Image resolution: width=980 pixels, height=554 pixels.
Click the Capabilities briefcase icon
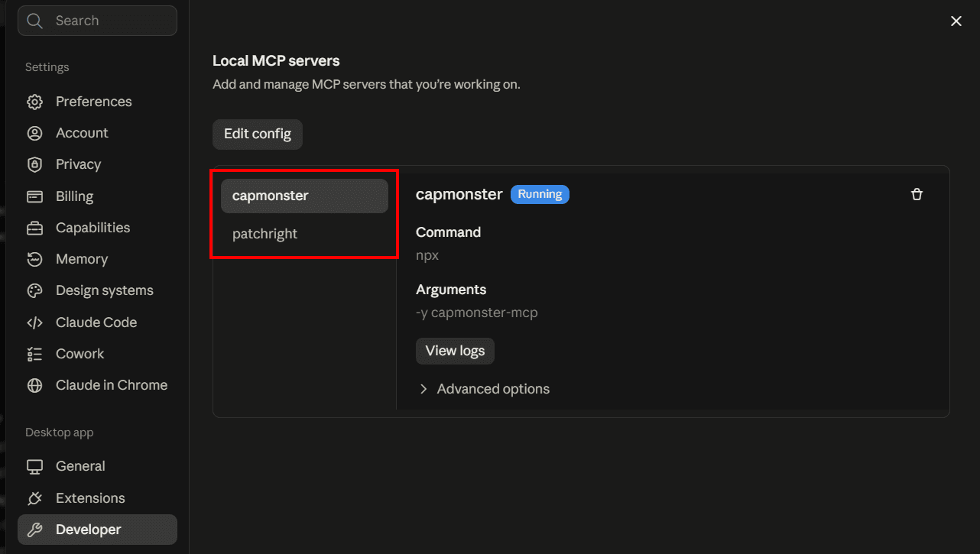tap(34, 228)
